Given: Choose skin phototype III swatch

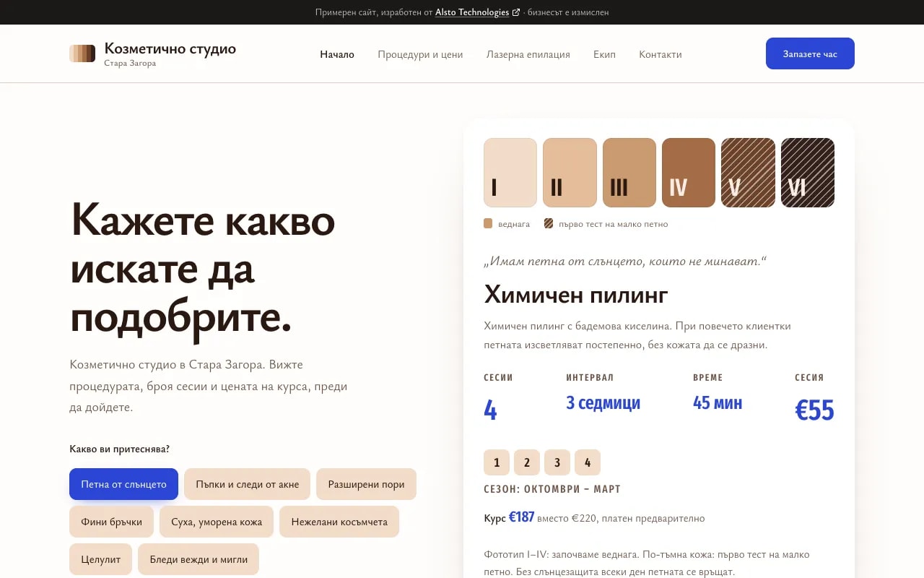Looking at the screenshot, I should tap(629, 173).
